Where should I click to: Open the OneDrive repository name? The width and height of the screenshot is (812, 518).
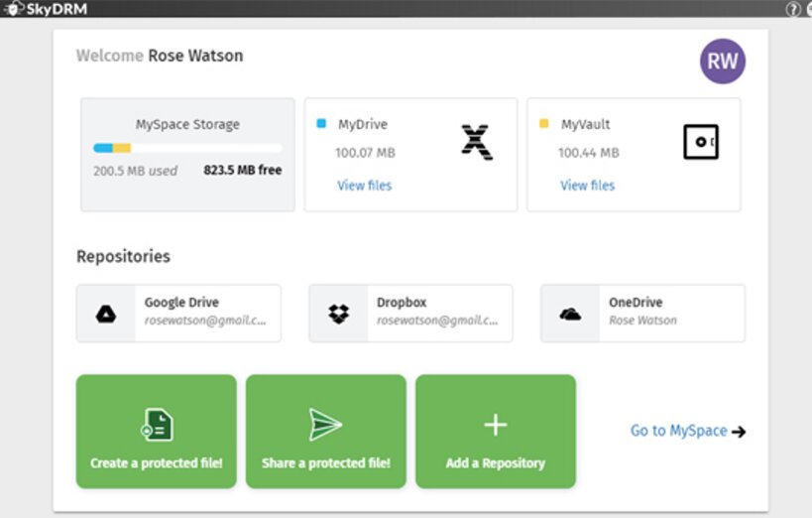tap(636, 303)
